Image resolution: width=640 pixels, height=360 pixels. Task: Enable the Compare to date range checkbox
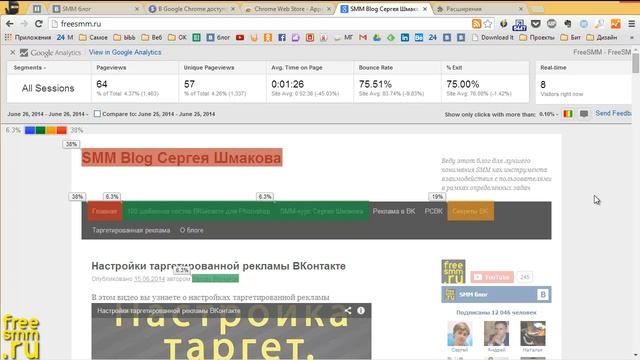coord(97,114)
